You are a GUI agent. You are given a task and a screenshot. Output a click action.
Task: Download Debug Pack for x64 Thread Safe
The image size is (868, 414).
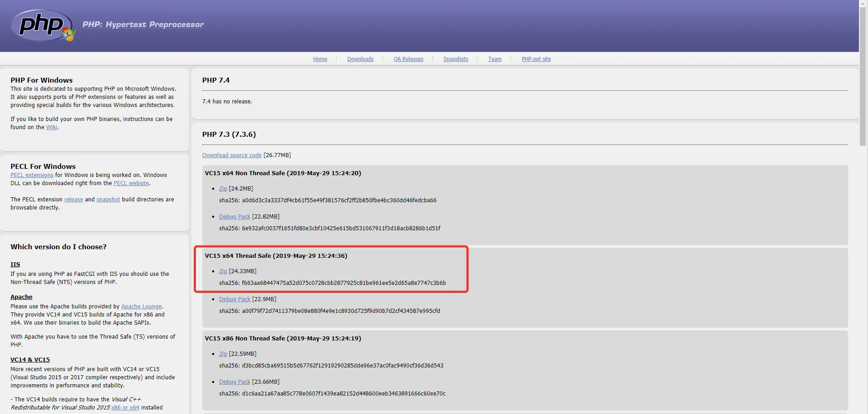[234, 299]
